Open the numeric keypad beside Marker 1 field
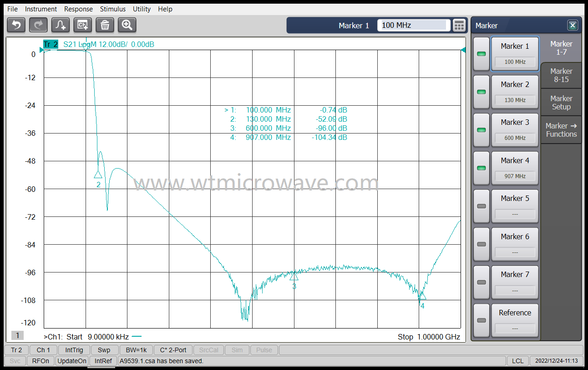The width and height of the screenshot is (588, 370). (x=459, y=25)
